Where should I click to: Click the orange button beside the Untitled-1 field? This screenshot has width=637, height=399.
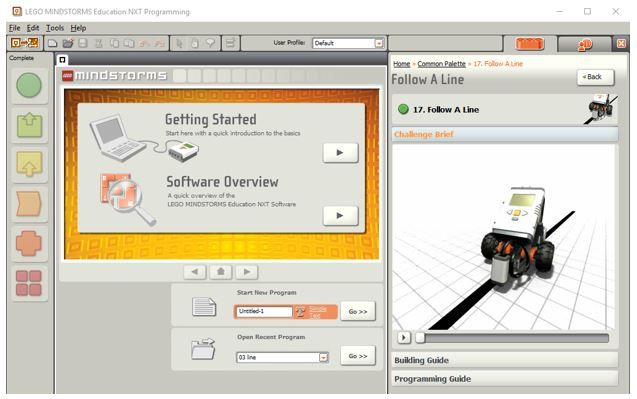tap(316, 312)
